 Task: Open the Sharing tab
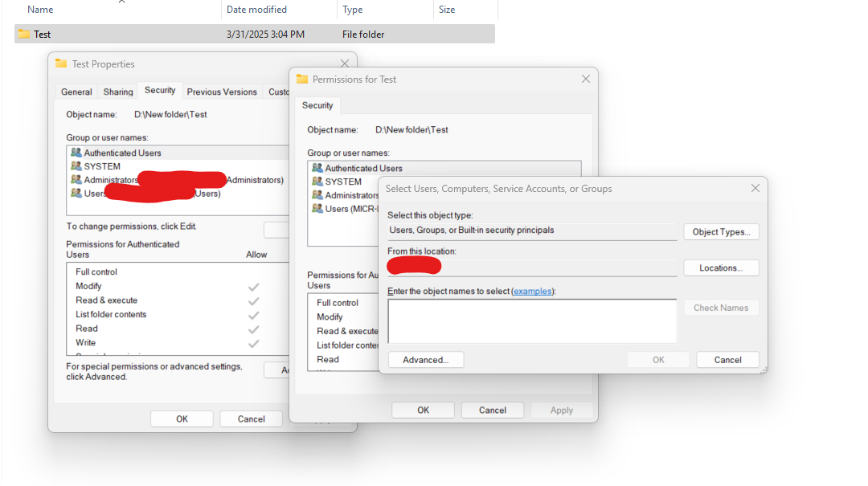pos(118,92)
